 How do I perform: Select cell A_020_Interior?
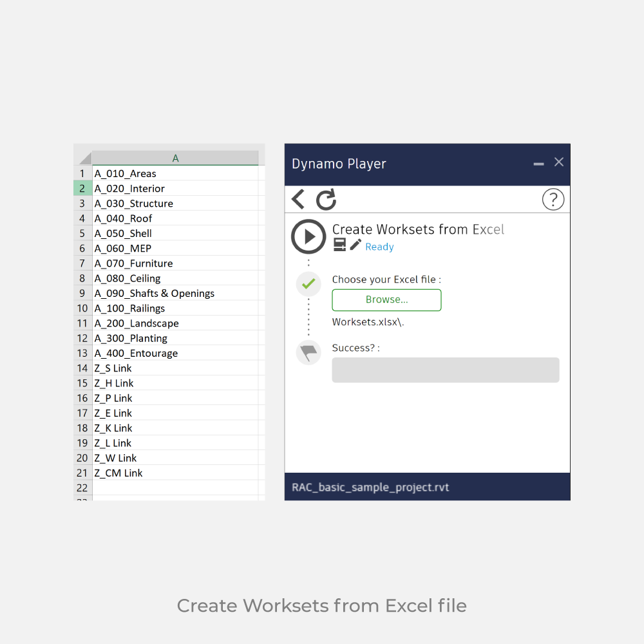(x=175, y=189)
